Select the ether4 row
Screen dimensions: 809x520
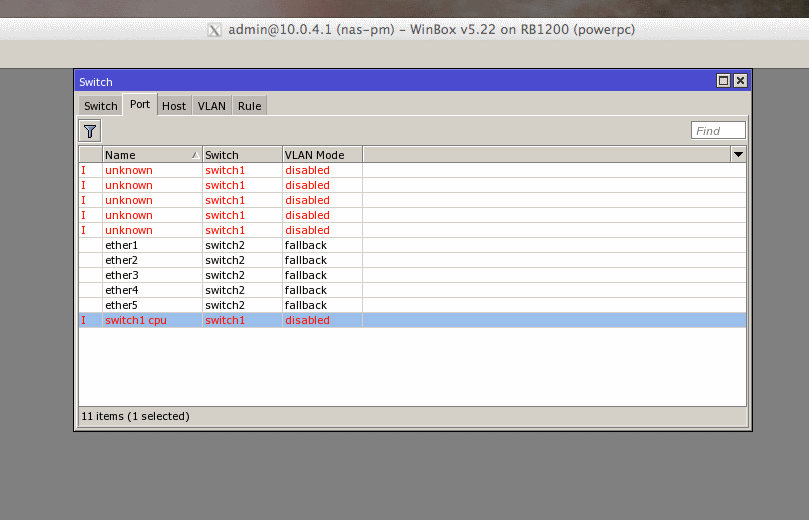[412, 290]
